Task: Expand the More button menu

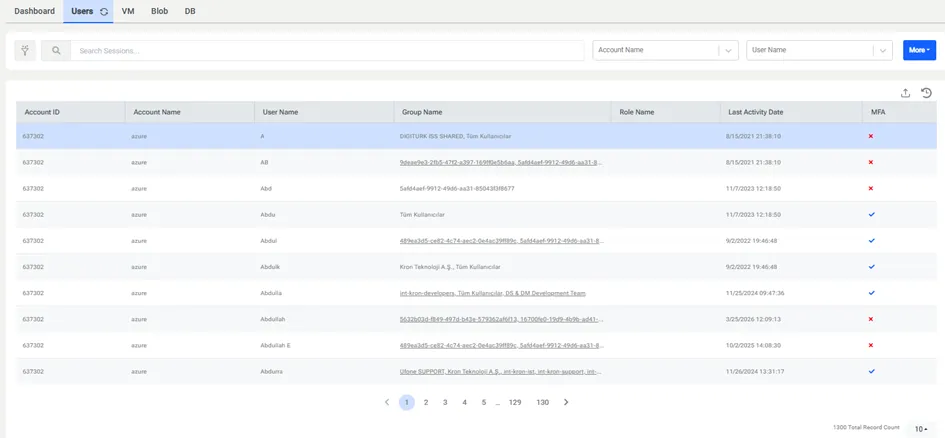Action: (x=919, y=50)
